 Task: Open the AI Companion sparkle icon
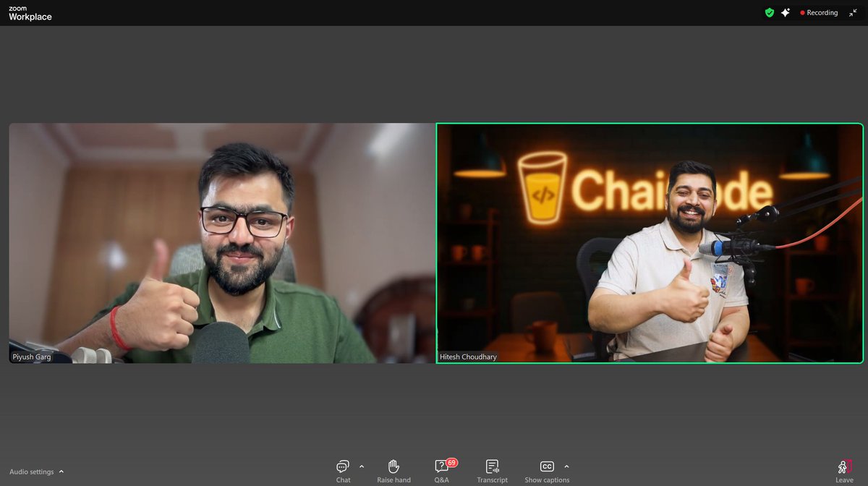coord(786,12)
